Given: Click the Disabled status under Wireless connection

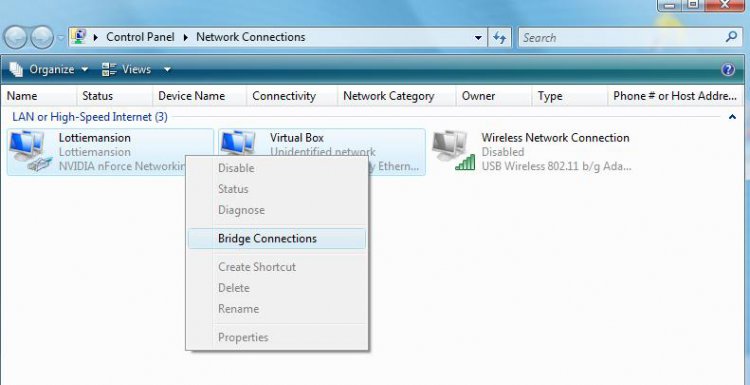Looking at the screenshot, I should [503, 152].
